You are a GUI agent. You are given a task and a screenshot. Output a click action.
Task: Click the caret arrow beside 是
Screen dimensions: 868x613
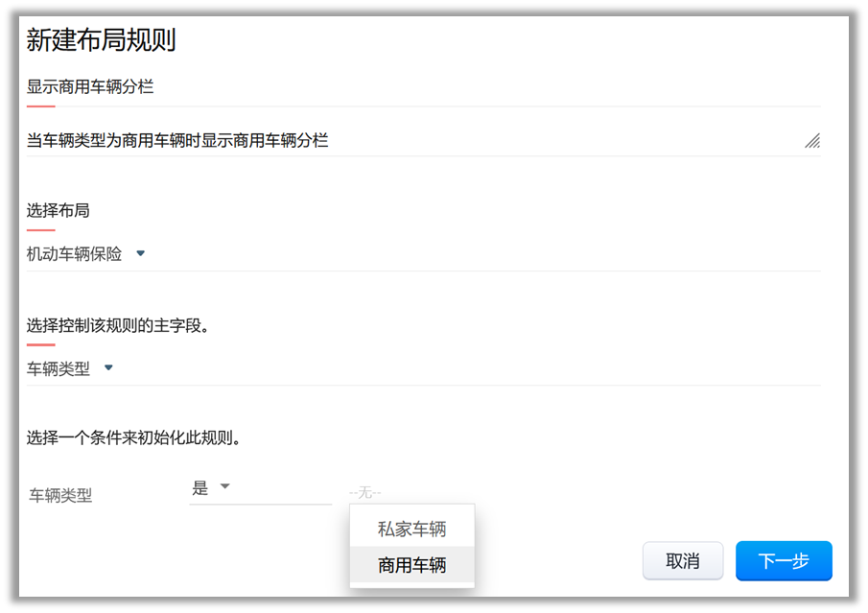(225, 487)
